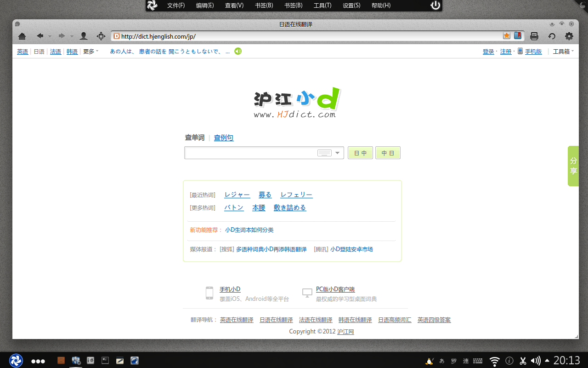588x368 pixels.
Task: Look up hot word レフェリー
Action: click(x=296, y=195)
